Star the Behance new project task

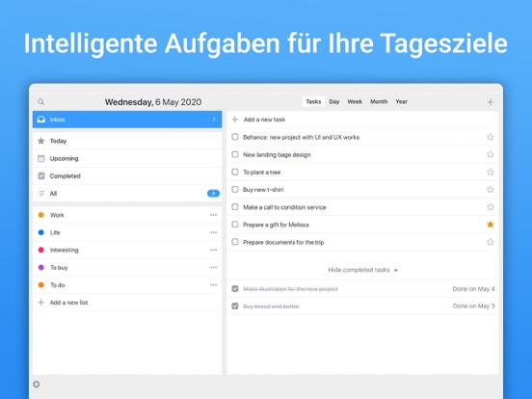tap(490, 137)
